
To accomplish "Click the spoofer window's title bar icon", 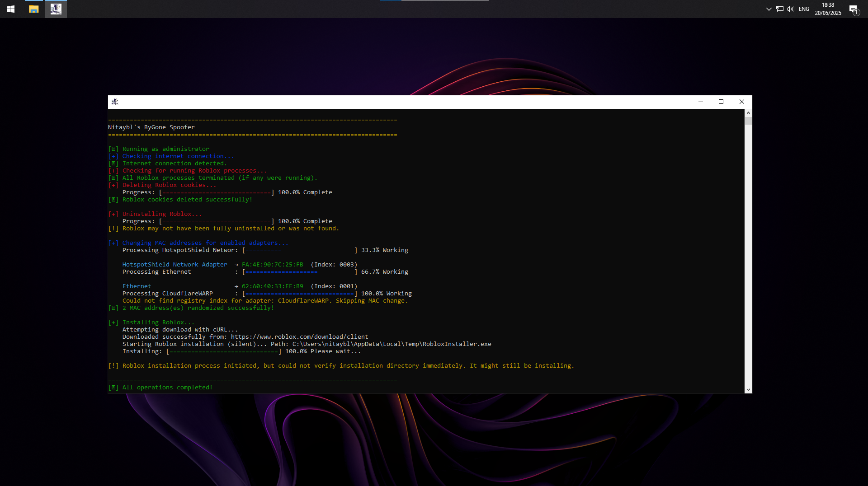I will point(115,102).
